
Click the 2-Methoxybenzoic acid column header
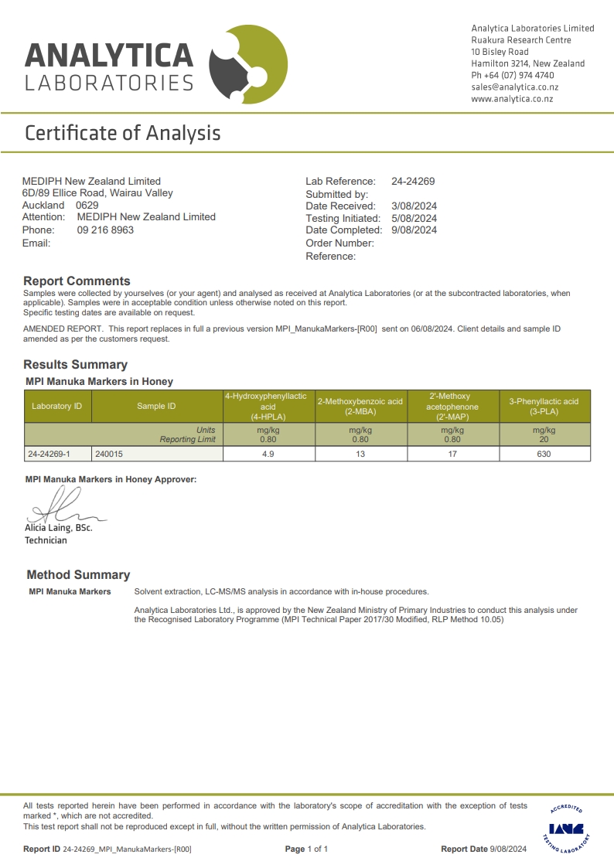click(360, 406)
